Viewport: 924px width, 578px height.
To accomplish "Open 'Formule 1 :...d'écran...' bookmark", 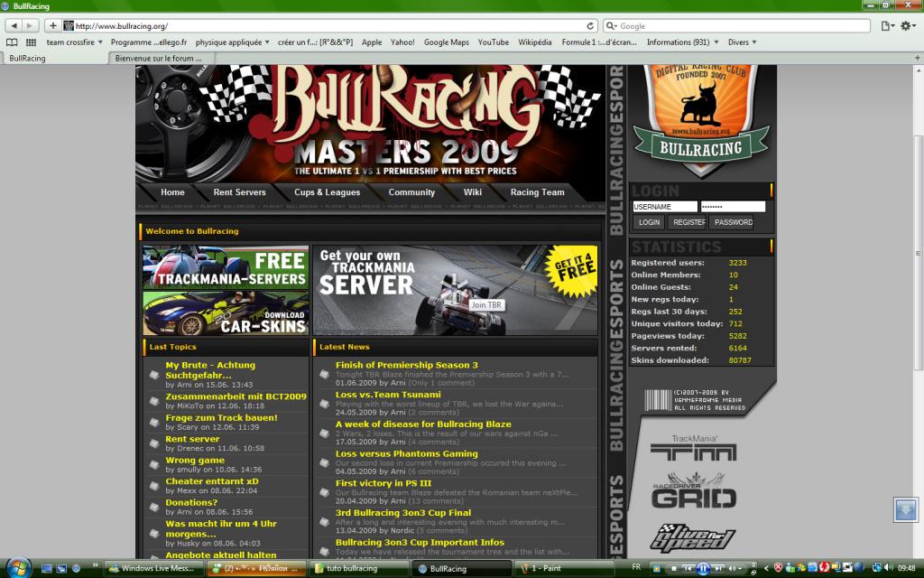I will 599,42.
